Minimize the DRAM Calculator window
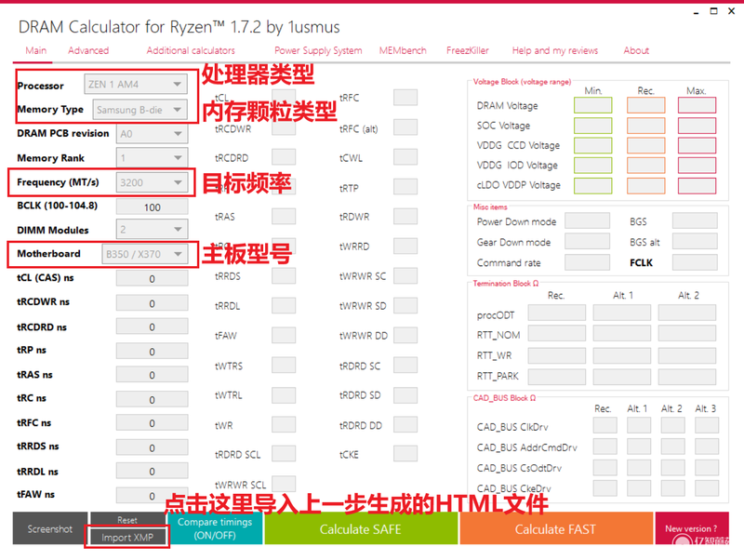Screen dimensions: 744x560 coord(696,11)
